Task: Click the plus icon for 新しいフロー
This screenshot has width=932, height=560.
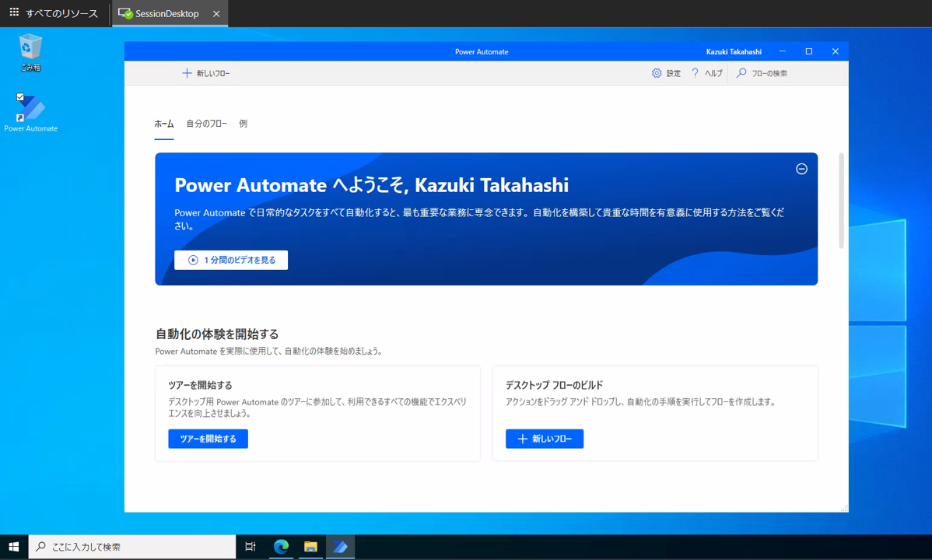Action: click(x=187, y=72)
